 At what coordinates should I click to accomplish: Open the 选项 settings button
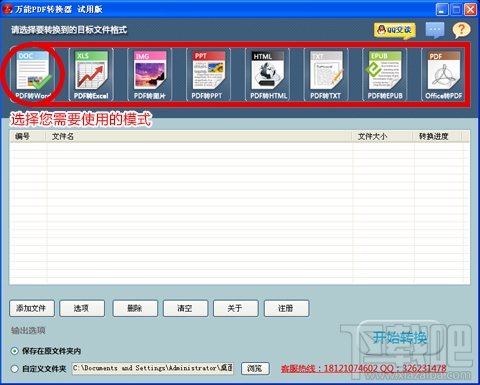[82, 308]
